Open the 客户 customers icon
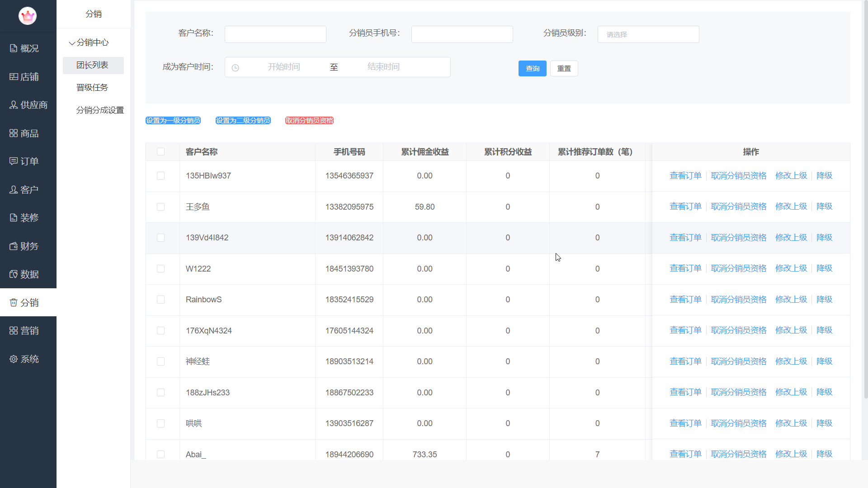Image resolution: width=868 pixels, height=488 pixels. [x=14, y=190]
